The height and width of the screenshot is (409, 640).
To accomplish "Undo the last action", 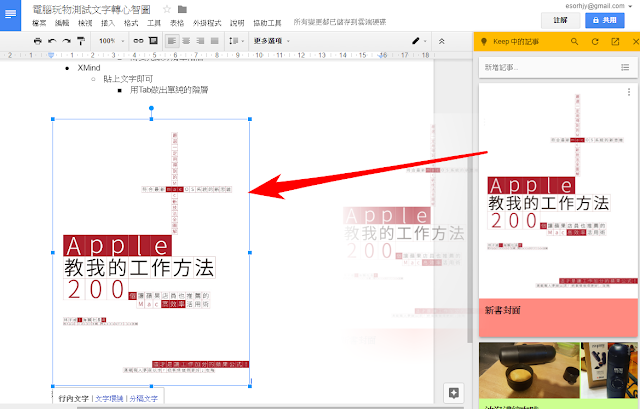I will pos(52,41).
